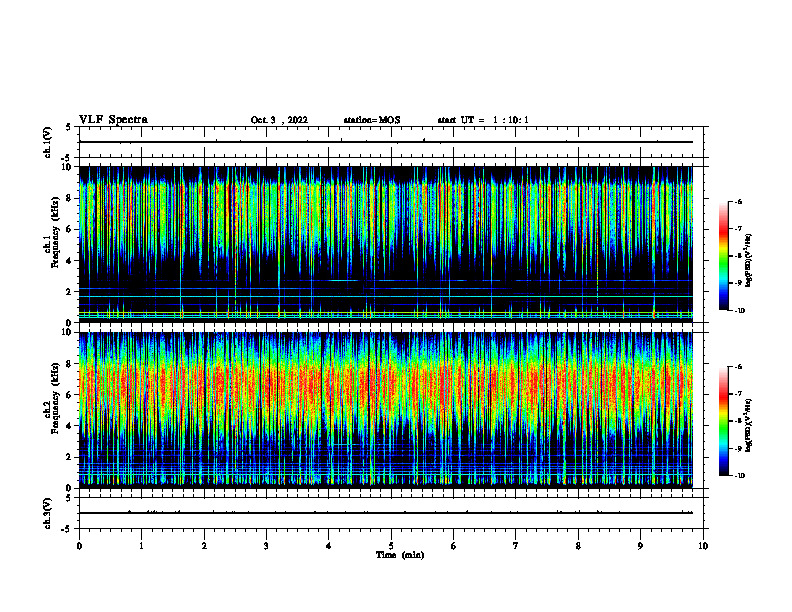Click the ch.1 spectrogram color bar
The height and width of the screenshot is (612, 792).
point(723,256)
